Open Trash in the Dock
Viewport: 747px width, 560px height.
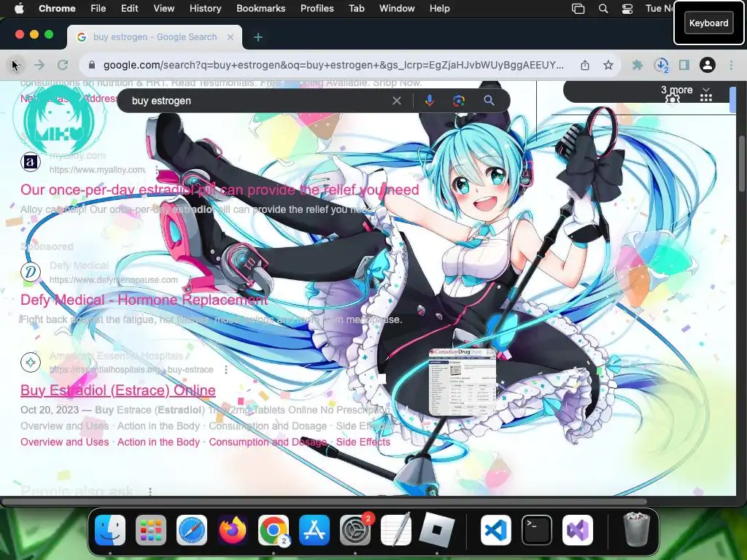coord(636,529)
